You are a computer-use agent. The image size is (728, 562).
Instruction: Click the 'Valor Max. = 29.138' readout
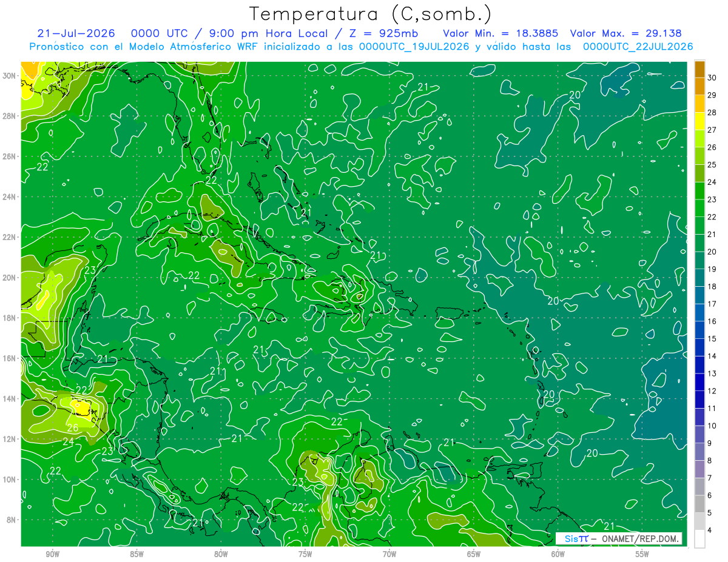click(625, 33)
